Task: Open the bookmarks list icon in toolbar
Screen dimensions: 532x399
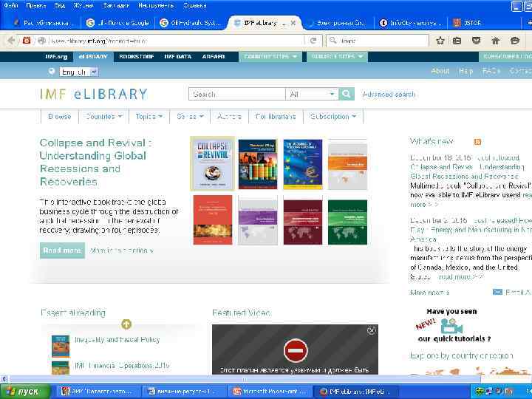Action: [457, 41]
